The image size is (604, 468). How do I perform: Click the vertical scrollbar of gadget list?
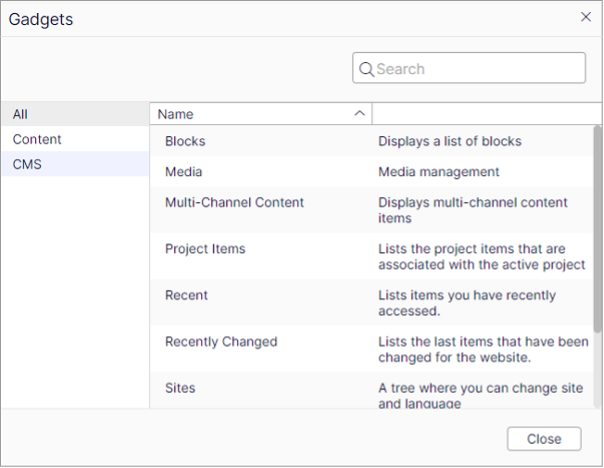(x=597, y=230)
